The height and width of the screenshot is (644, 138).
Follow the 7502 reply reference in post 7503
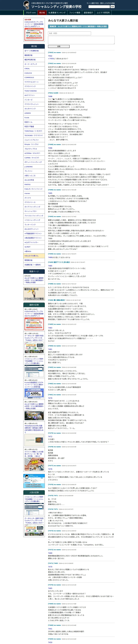(50, 56)
